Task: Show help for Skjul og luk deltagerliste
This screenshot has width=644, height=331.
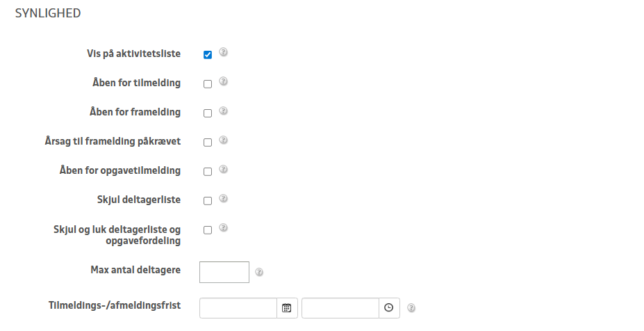Action: [x=223, y=227]
